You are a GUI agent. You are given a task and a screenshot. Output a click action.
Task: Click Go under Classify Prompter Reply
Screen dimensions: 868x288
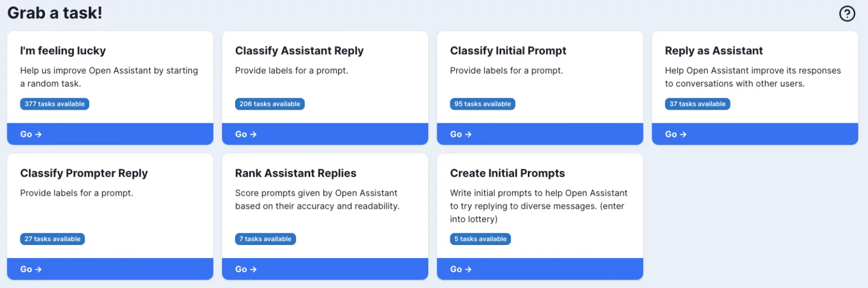point(110,269)
